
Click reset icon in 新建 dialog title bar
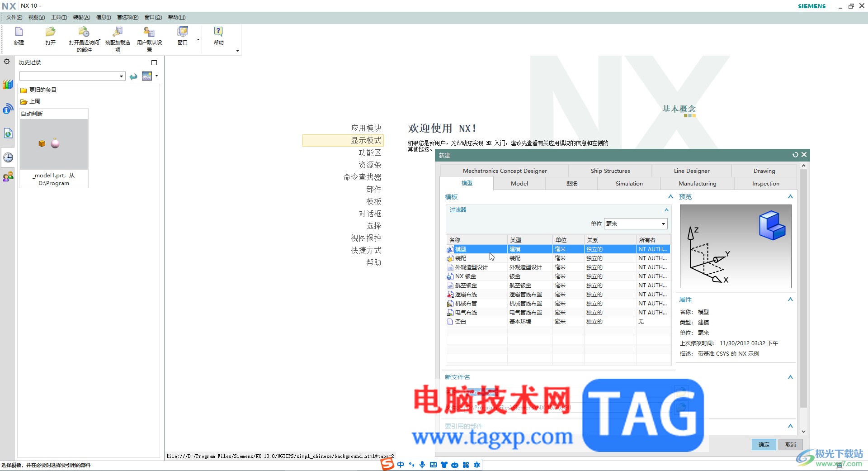pos(795,155)
